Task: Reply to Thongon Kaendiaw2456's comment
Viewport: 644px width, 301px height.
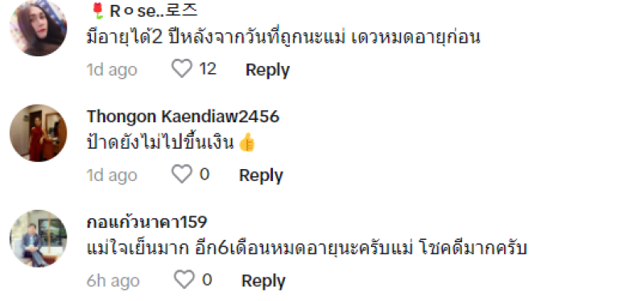Action: point(261,175)
